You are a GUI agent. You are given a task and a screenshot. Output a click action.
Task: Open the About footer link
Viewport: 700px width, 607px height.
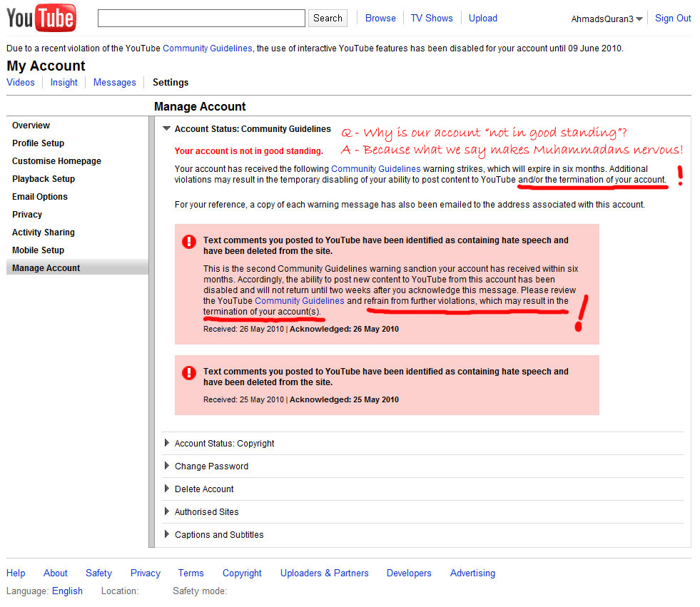pos(56,573)
